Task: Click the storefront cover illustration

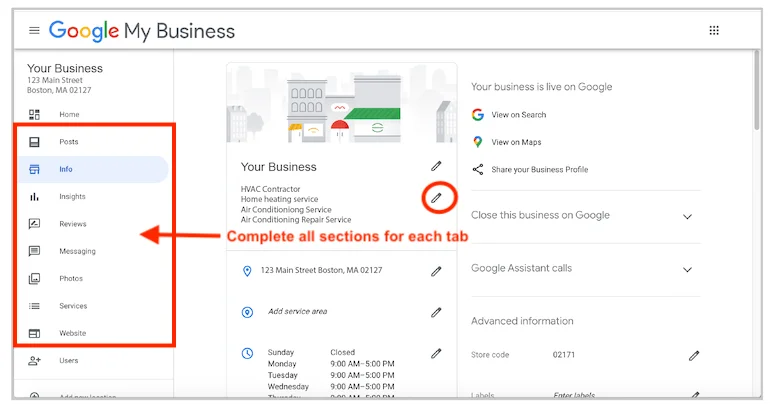Action: tap(341, 103)
